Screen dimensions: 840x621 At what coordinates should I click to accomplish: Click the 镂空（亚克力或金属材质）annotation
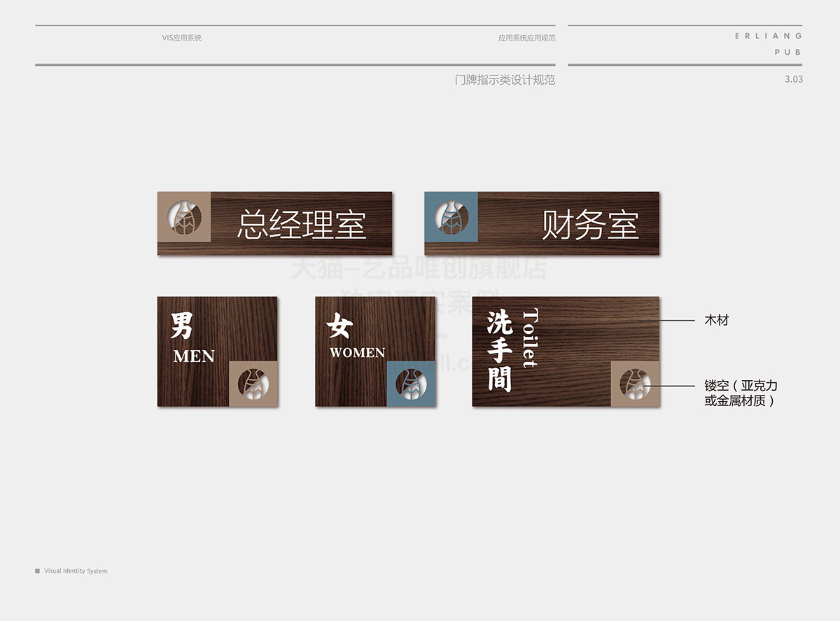coord(741,393)
